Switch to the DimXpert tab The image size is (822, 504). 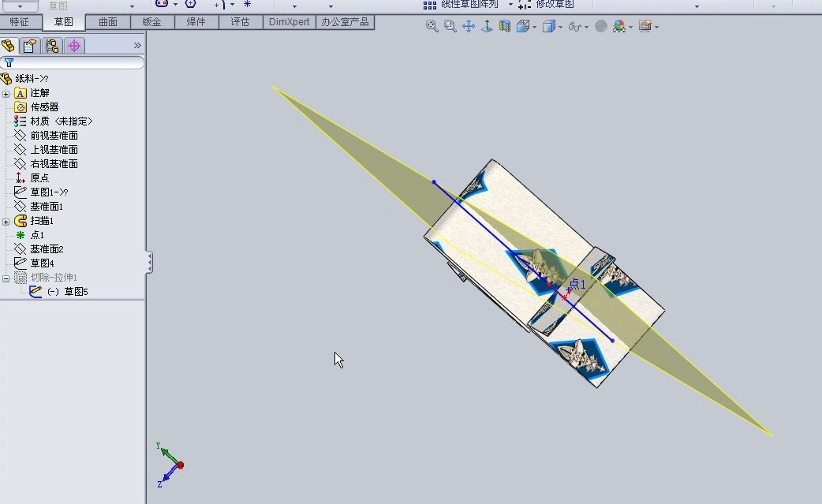click(x=290, y=22)
